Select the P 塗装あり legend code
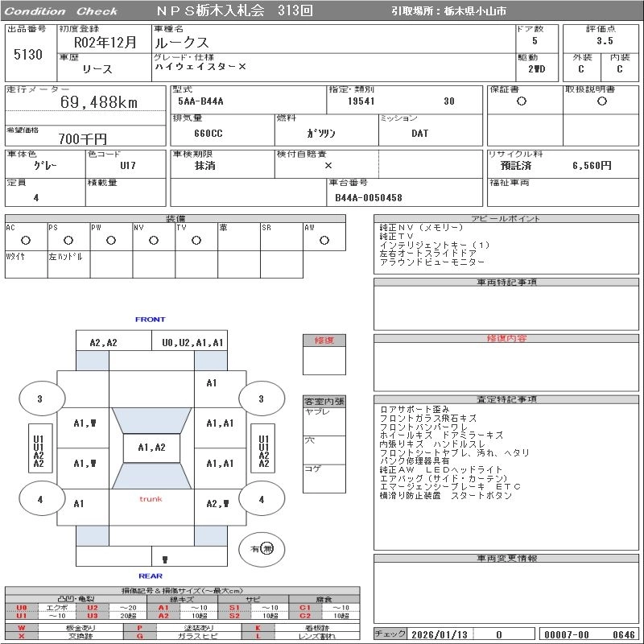Viewport: 644px width, 644px height. tap(139, 628)
